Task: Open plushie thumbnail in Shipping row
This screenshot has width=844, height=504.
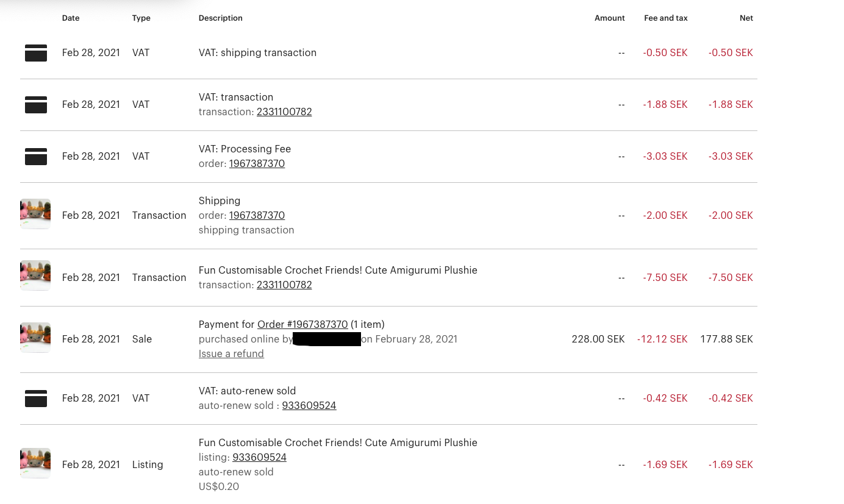Action: point(35,214)
